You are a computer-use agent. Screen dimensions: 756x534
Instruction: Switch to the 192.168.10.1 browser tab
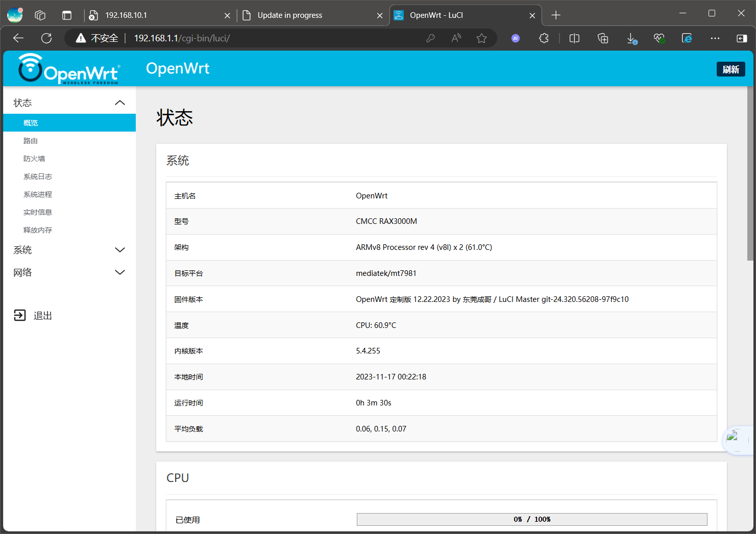(153, 15)
